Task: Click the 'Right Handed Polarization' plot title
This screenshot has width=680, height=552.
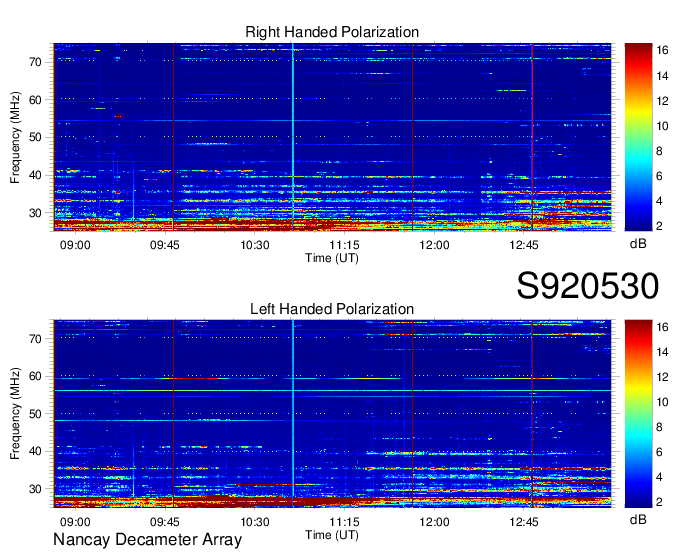Action: coord(332,32)
